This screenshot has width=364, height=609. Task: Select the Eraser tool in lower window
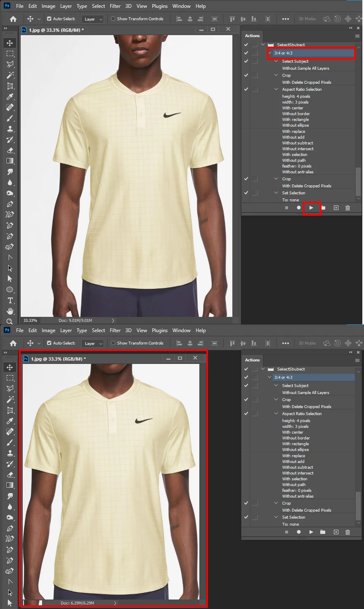10,474
